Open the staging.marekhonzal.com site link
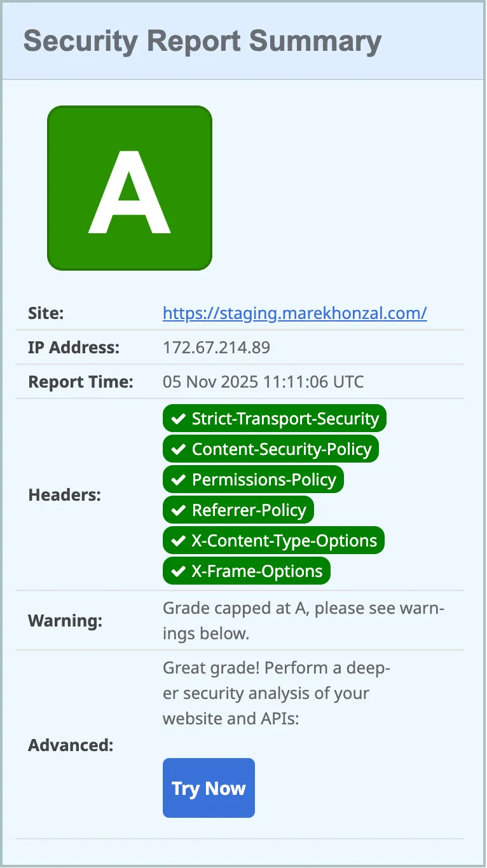Viewport: 487px width, 868px height. tap(294, 313)
